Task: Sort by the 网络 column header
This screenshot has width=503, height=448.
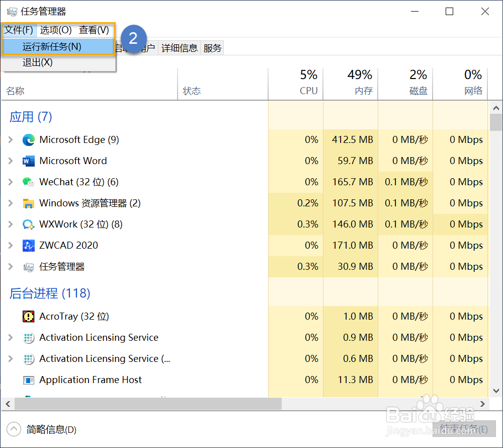Action: 460,84
